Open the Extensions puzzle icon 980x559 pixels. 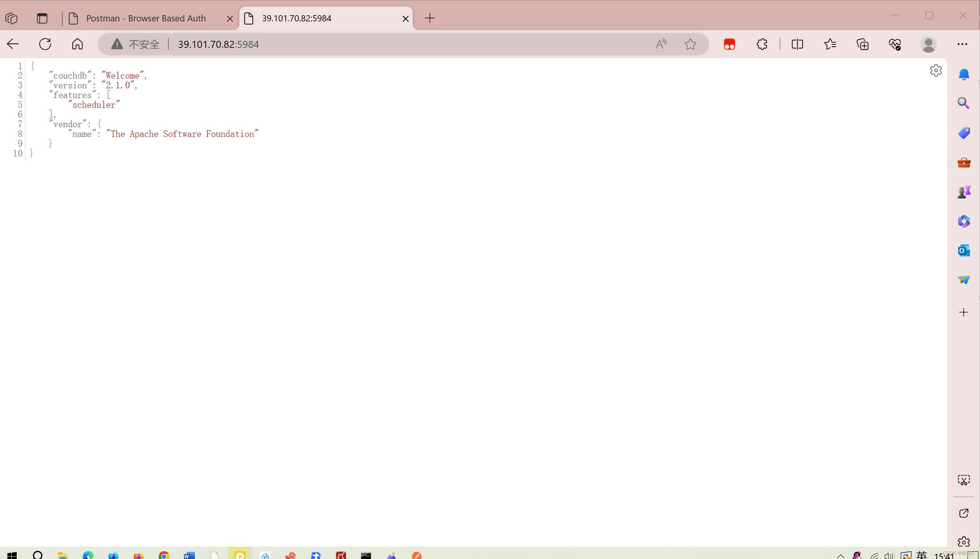[x=762, y=44]
